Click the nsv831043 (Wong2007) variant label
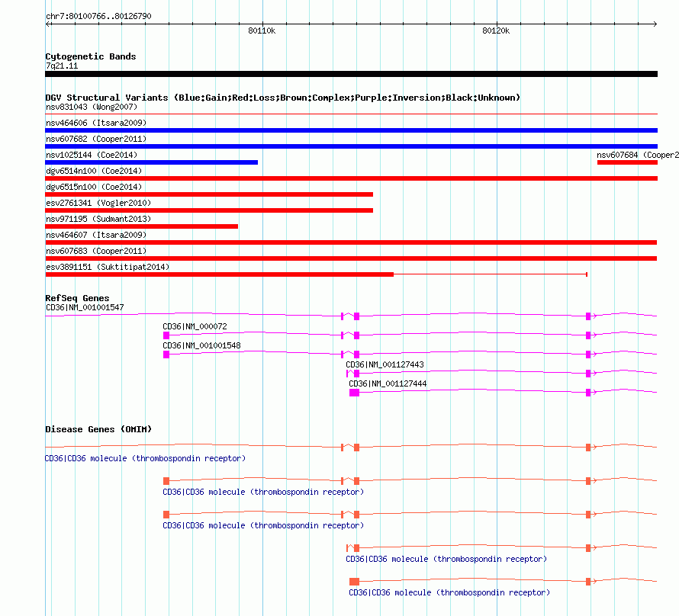679x616 pixels. coord(92,107)
